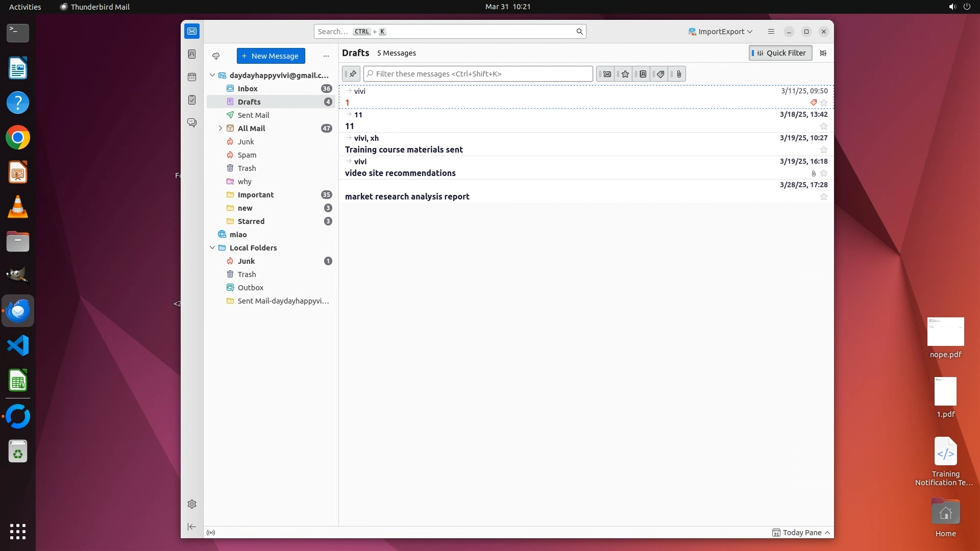
Task: Open the Tasks space icon
Action: click(192, 100)
